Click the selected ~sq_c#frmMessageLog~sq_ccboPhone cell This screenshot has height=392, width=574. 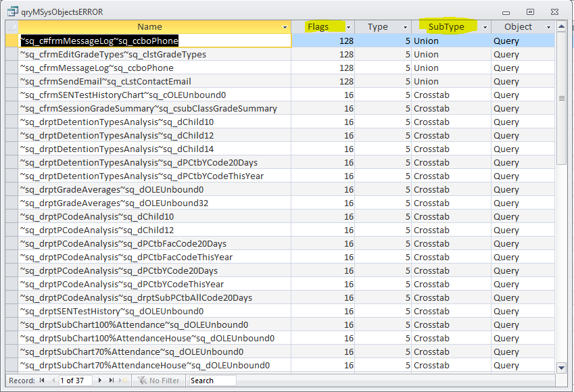(154, 41)
